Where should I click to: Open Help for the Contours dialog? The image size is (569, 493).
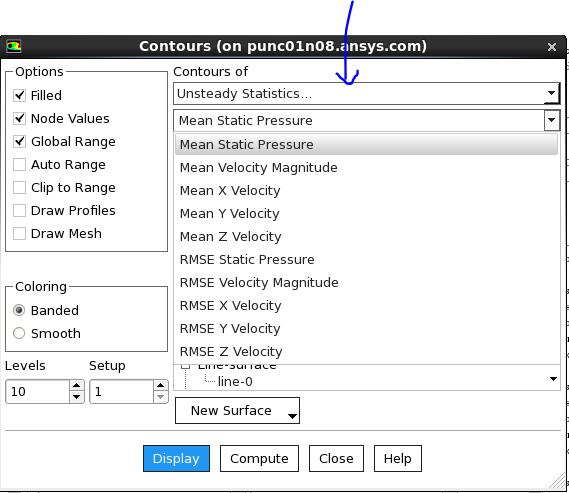(x=398, y=459)
